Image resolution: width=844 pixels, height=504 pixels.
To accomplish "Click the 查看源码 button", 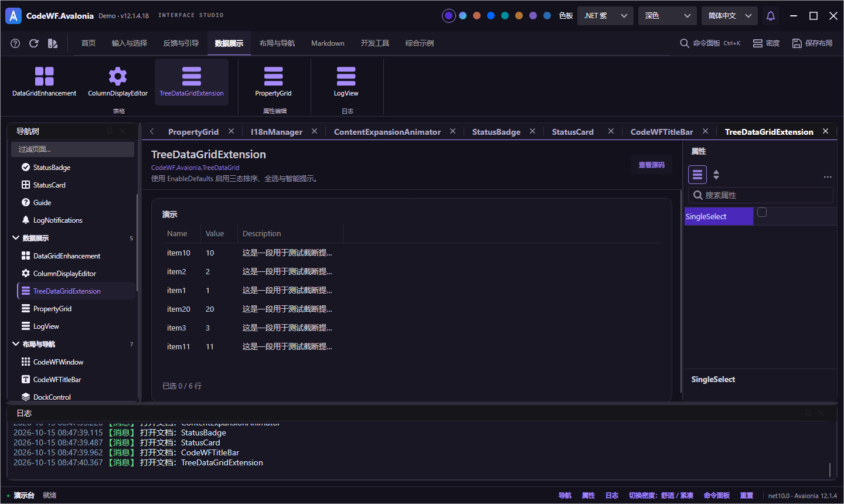I will [x=652, y=165].
